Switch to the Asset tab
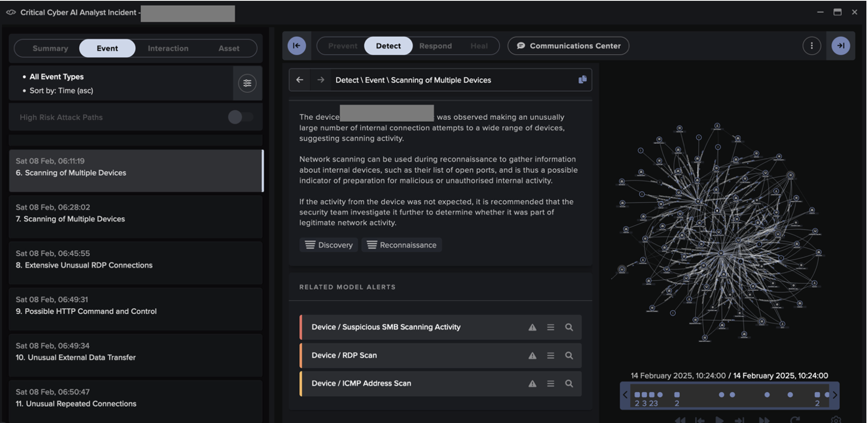The height and width of the screenshot is (423, 868). [229, 48]
